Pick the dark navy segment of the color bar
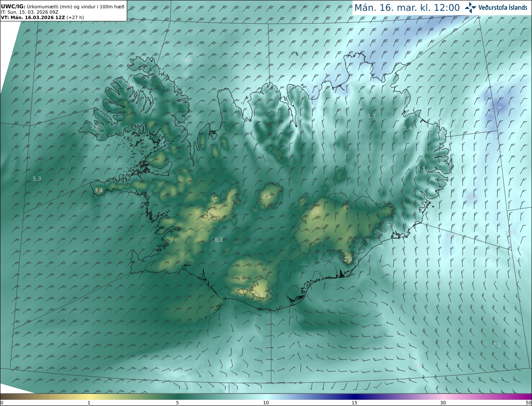This screenshot has width=532, height=406. tap(355, 396)
